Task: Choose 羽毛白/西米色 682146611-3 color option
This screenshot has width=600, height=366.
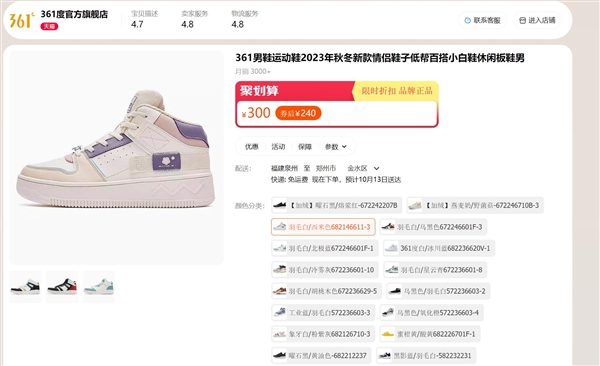Action: (x=323, y=227)
